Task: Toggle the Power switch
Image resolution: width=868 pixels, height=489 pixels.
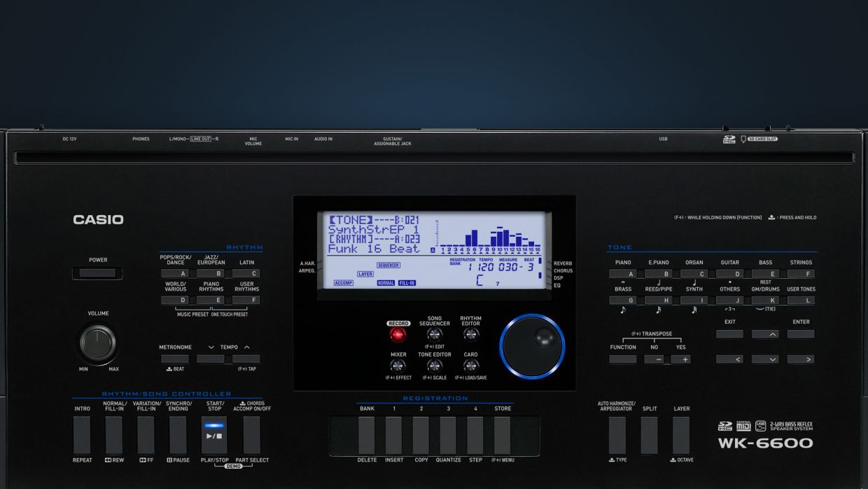Action: click(x=97, y=273)
